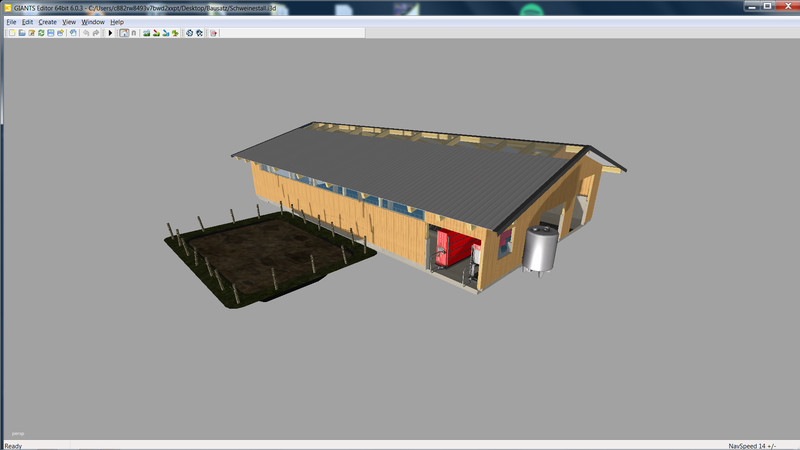Open the File menu
The width and height of the screenshot is (800, 450).
(12, 21)
